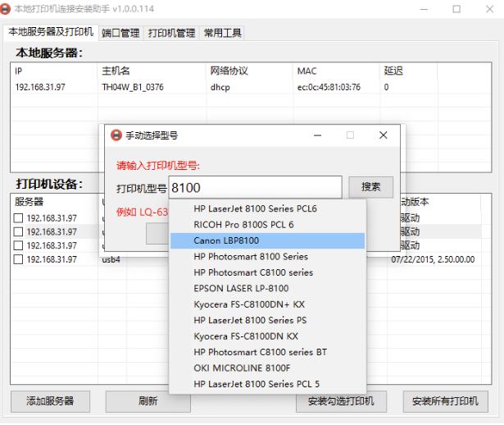This screenshot has height=425, width=504.
Task: Open the 常用工具 tab
Action: click(x=221, y=34)
